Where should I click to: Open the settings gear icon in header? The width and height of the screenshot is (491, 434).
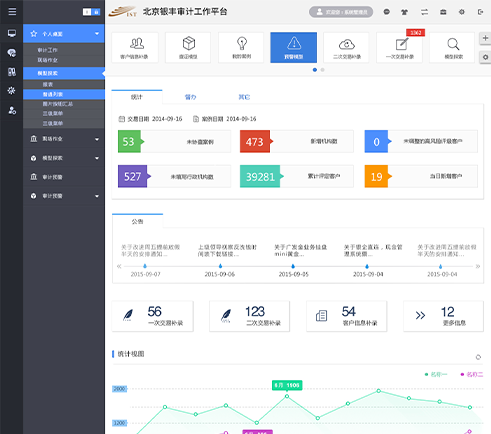pyautogui.click(x=462, y=12)
